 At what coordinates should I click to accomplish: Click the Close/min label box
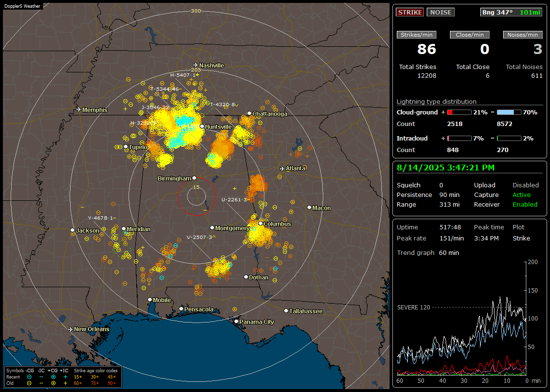click(x=470, y=35)
